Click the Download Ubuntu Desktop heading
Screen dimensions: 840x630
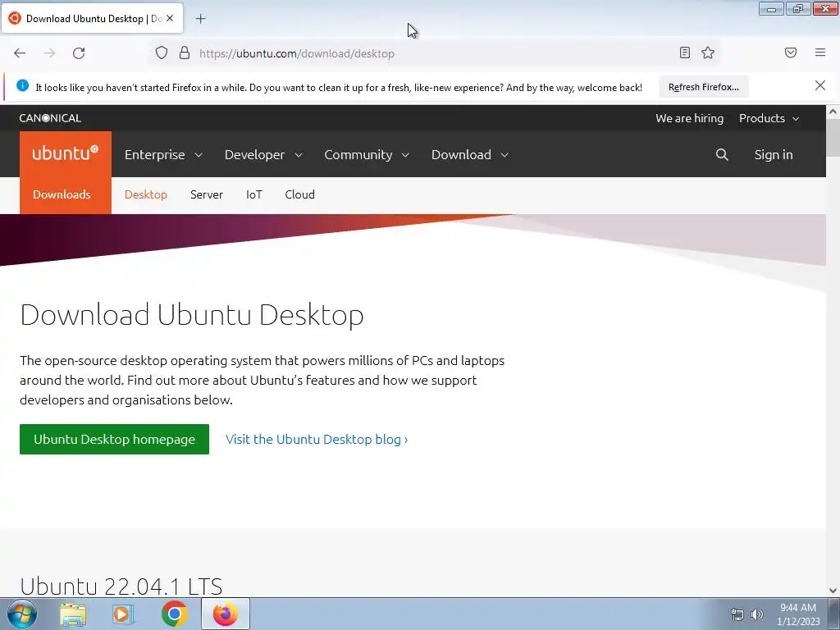(x=192, y=314)
